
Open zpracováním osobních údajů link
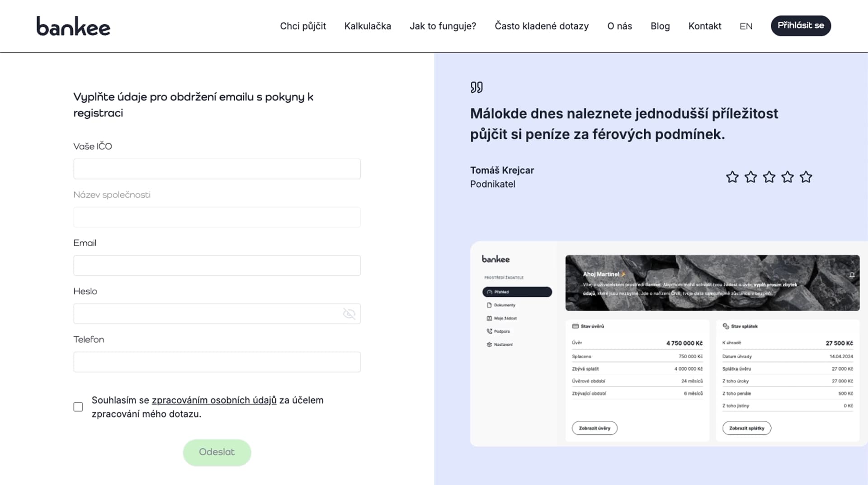click(214, 400)
